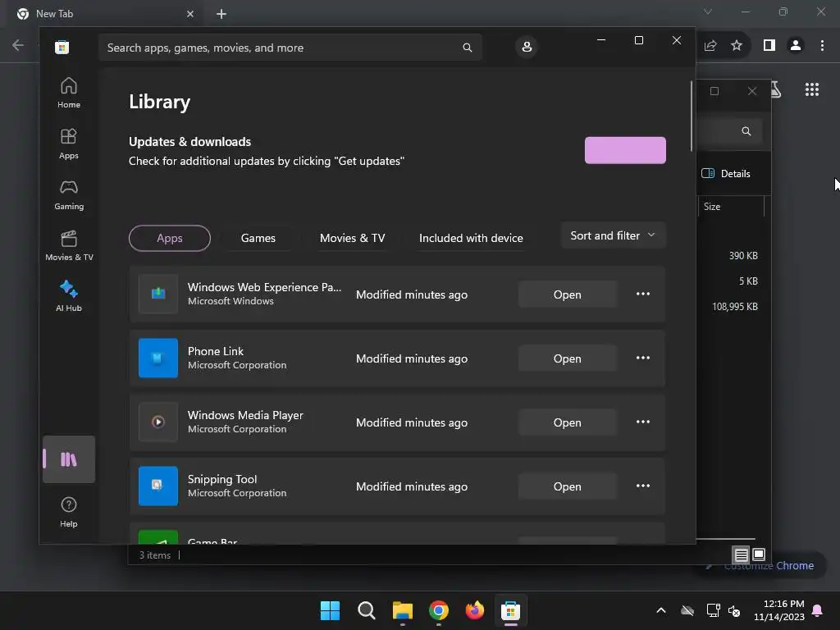
Task: Show hidden system tray icons chevron
Action: (661, 610)
